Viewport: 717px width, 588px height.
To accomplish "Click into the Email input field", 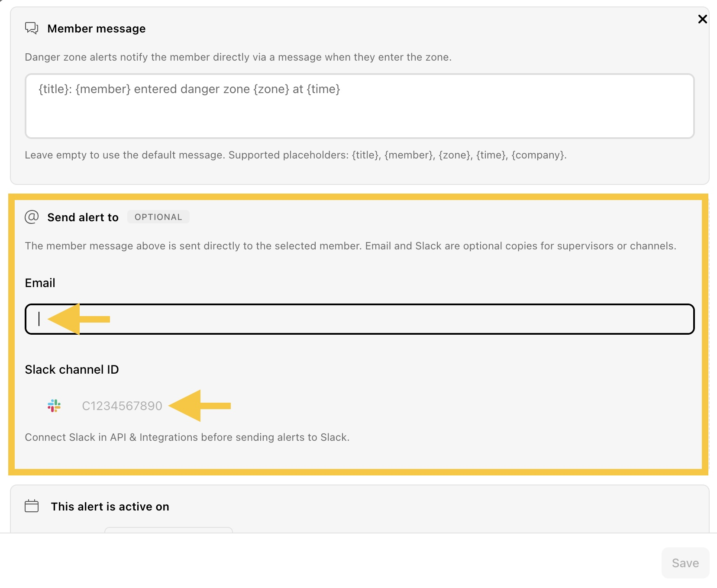I will (x=360, y=319).
